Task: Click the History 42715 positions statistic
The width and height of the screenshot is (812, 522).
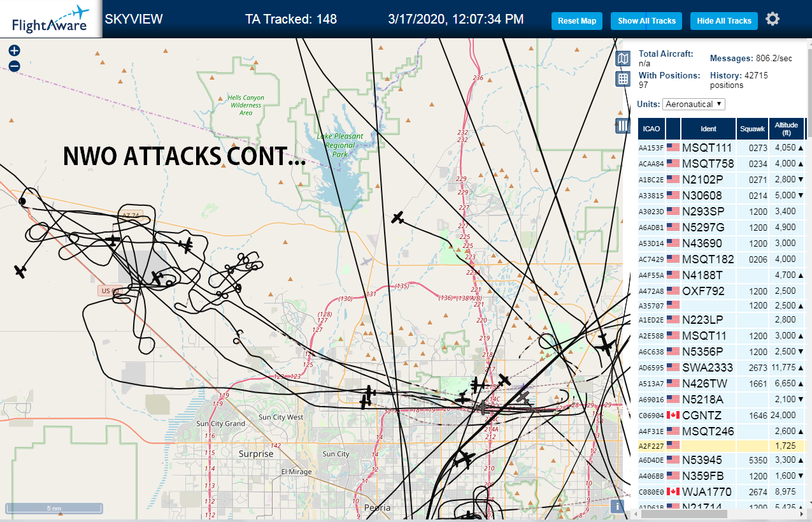Action: 739,80
